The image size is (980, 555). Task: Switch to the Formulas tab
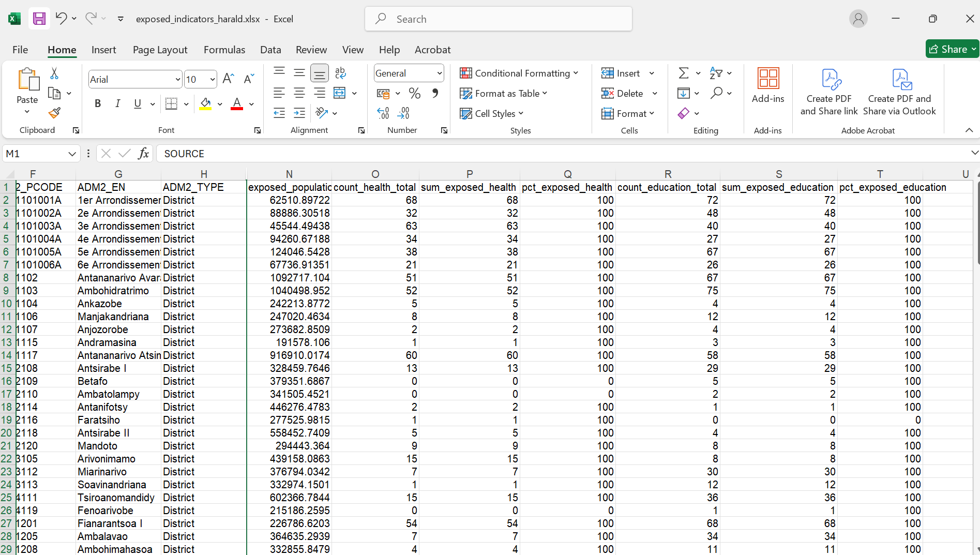(224, 50)
